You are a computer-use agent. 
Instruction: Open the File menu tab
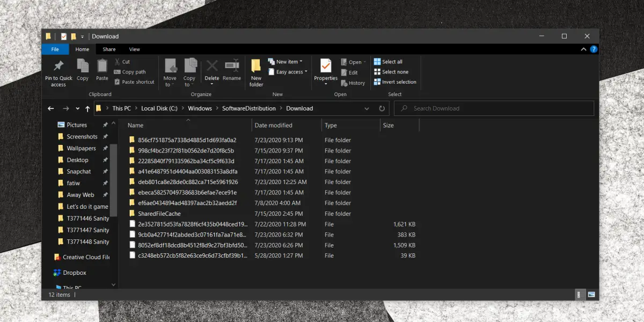[x=55, y=49]
